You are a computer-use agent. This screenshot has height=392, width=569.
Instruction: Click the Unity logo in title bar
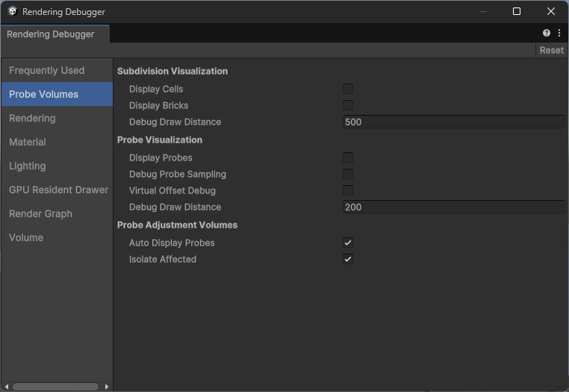(13, 12)
